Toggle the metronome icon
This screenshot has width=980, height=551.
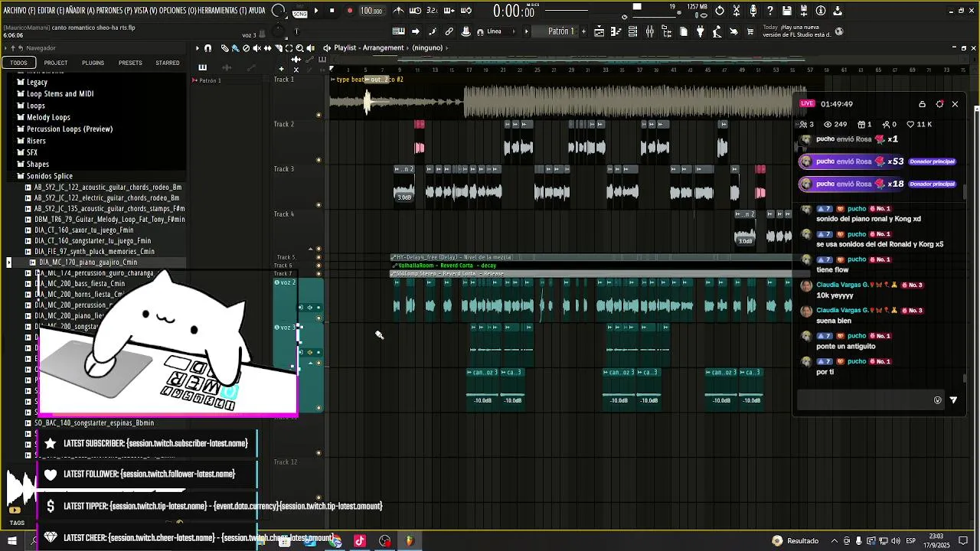[399, 11]
